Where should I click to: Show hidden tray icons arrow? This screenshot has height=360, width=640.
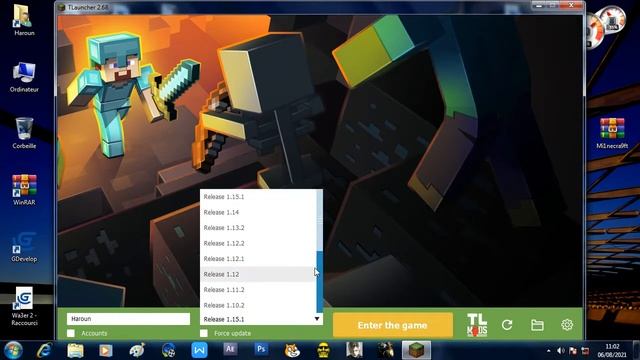tap(548, 351)
